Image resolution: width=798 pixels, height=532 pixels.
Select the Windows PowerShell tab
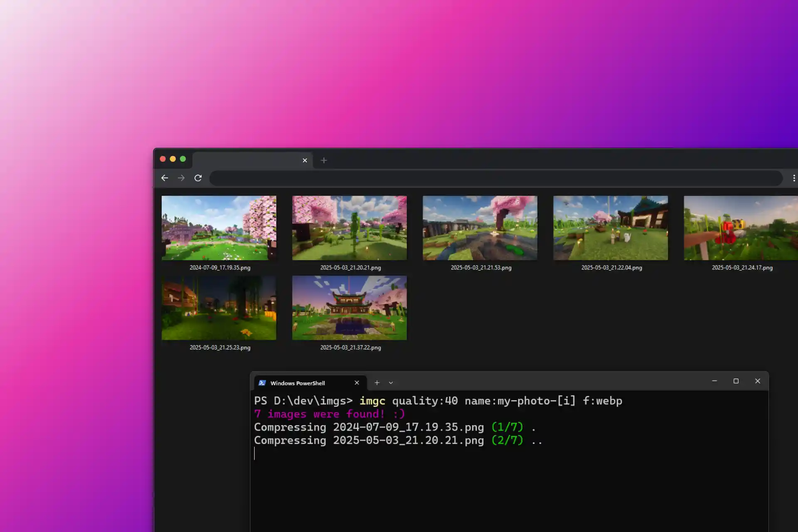click(298, 383)
